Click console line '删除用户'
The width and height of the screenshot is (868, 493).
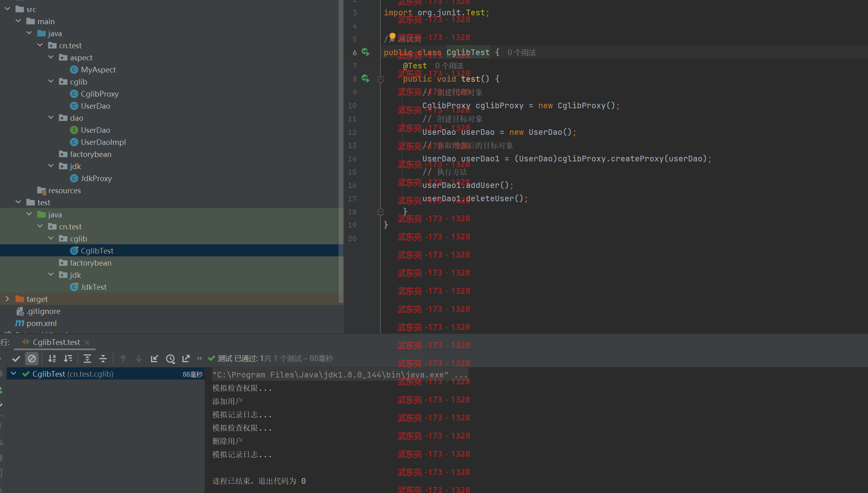[227, 441]
